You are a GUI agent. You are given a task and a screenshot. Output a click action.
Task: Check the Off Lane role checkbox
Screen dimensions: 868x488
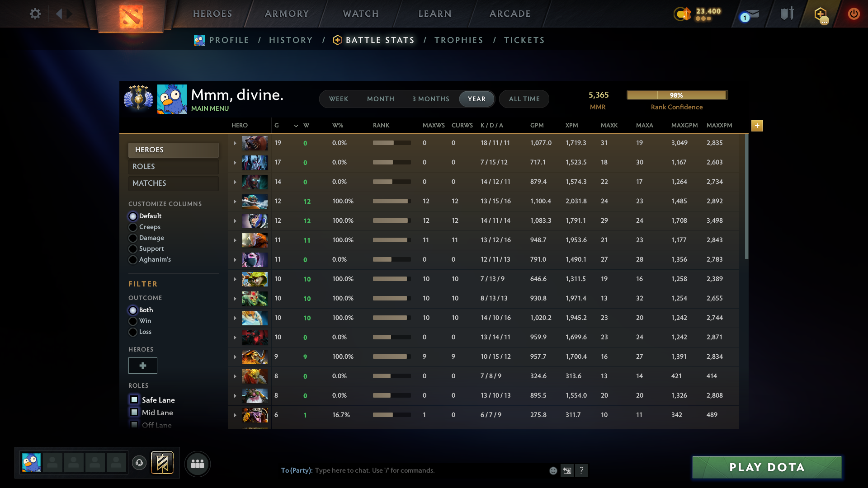pyautogui.click(x=134, y=425)
